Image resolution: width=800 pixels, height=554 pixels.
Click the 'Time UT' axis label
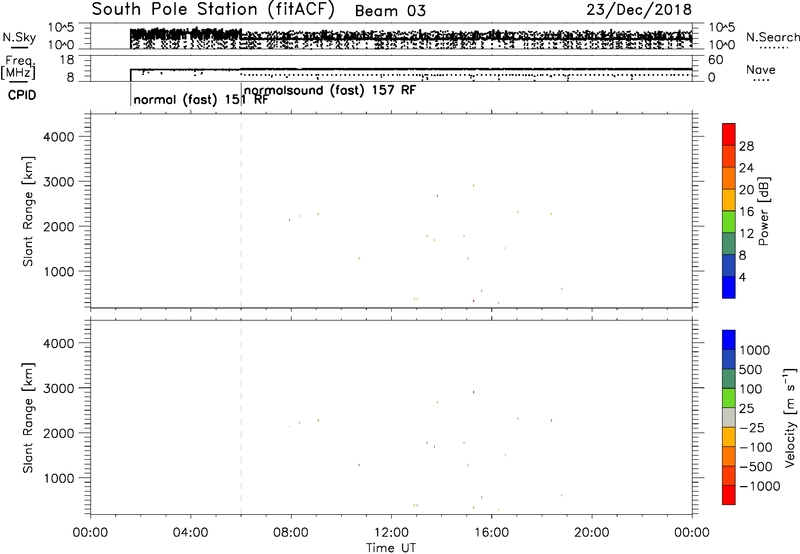(391, 548)
